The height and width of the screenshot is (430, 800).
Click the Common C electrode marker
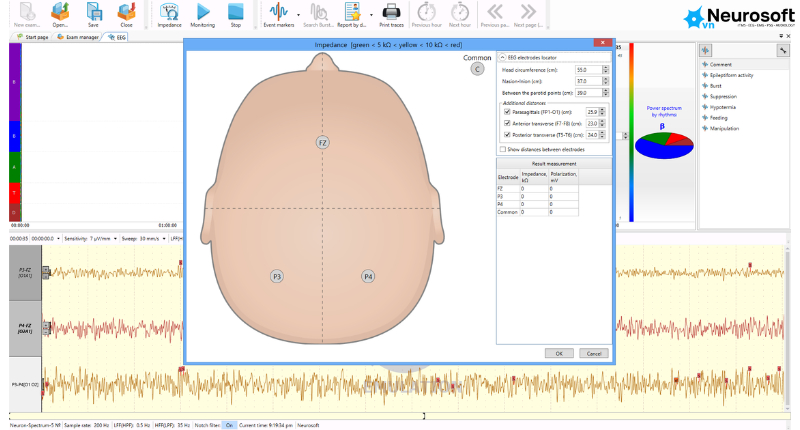click(477, 69)
